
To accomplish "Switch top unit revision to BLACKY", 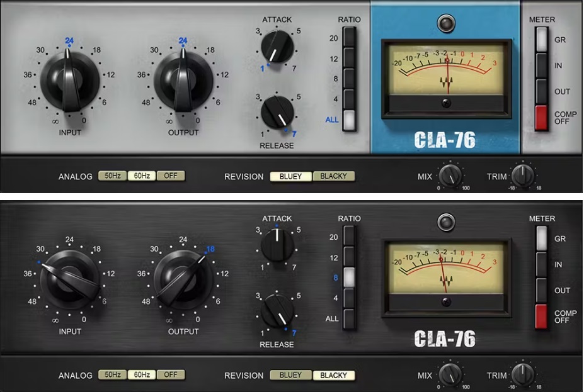I will pyautogui.click(x=333, y=176).
